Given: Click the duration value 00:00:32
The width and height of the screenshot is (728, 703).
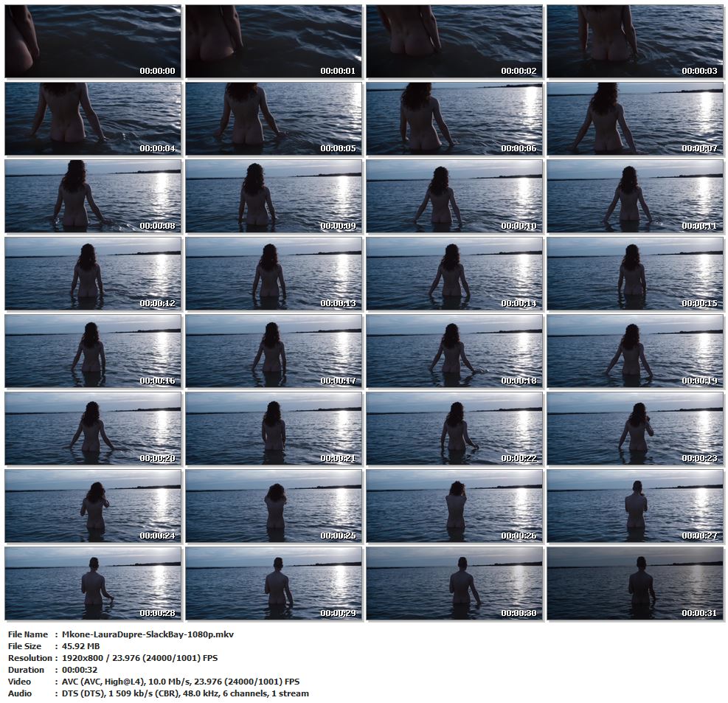Looking at the screenshot, I should click(80, 670).
